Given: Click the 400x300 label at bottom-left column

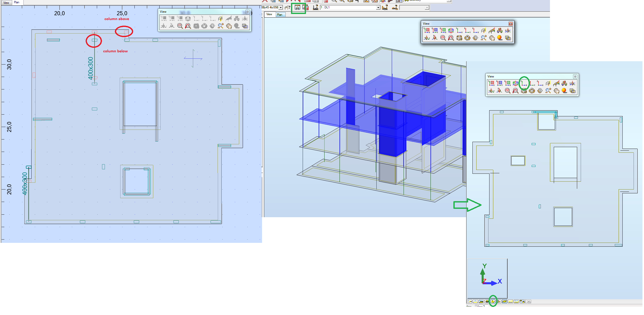Looking at the screenshot, I should click(x=25, y=184).
